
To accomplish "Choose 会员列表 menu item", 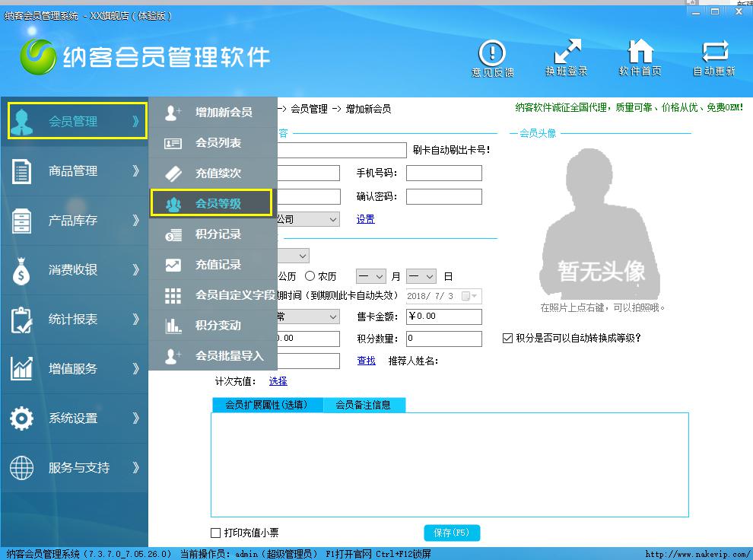I will 213,143.
